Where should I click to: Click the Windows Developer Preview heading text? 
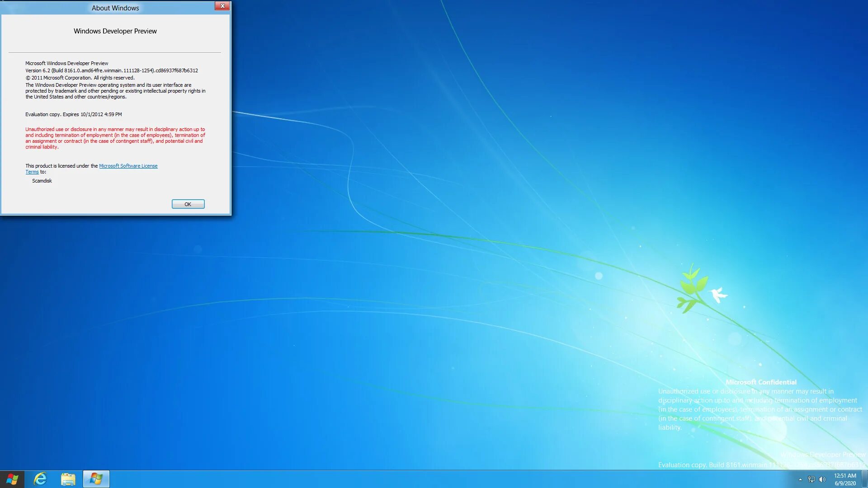click(x=115, y=31)
